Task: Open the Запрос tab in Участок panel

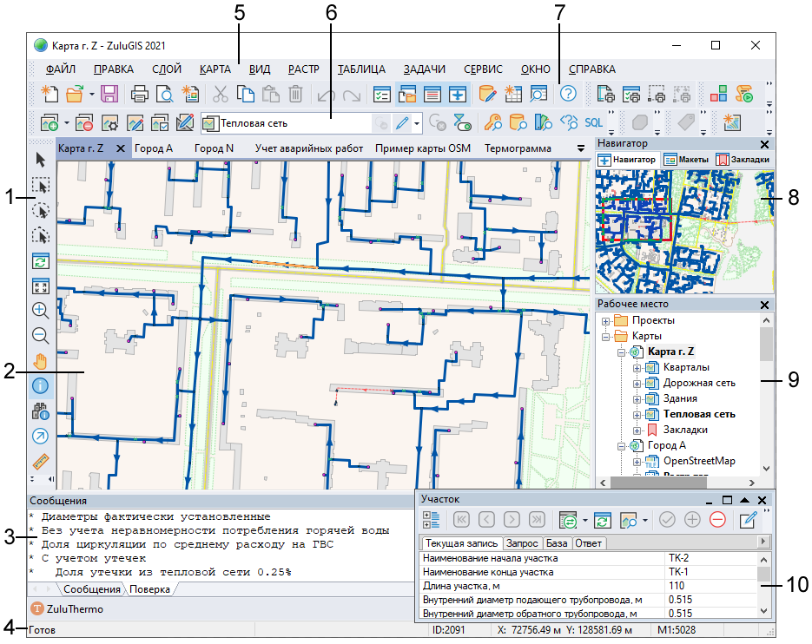Action: click(523, 543)
